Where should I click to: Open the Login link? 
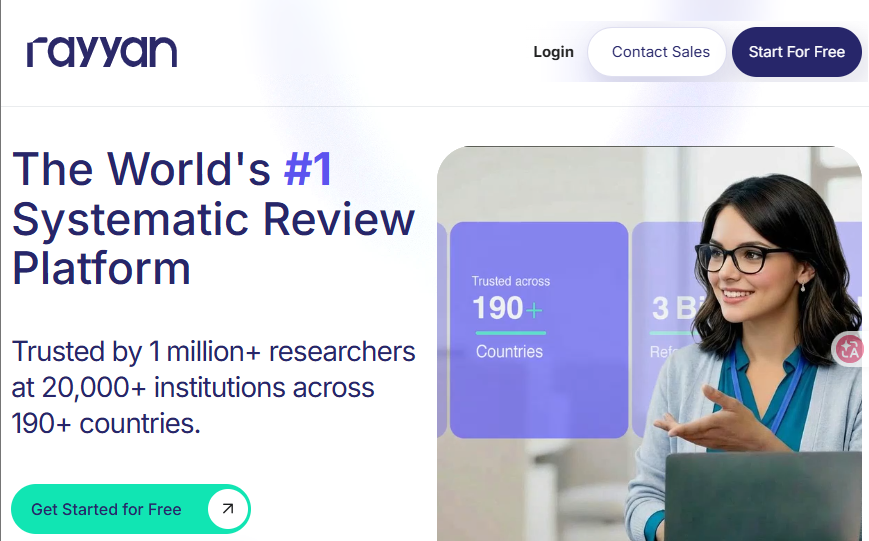[x=553, y=52]
